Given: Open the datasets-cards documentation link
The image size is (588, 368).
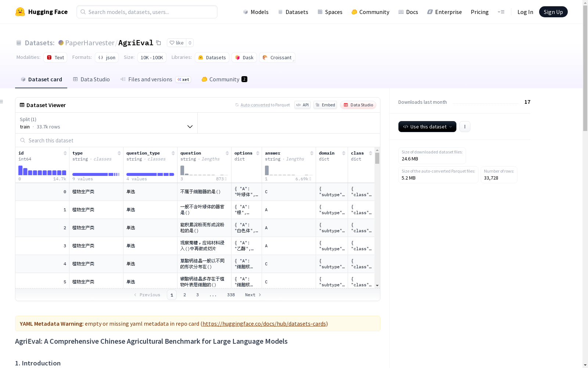Looking at the screenshot, I should pyautogui.click(x=264, y=324).
